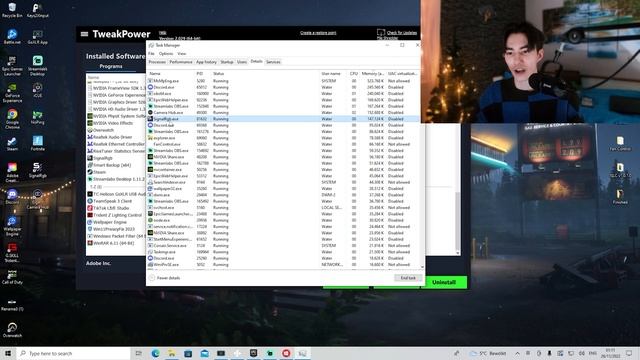Launch NoPing desktop shortcut

38,118
